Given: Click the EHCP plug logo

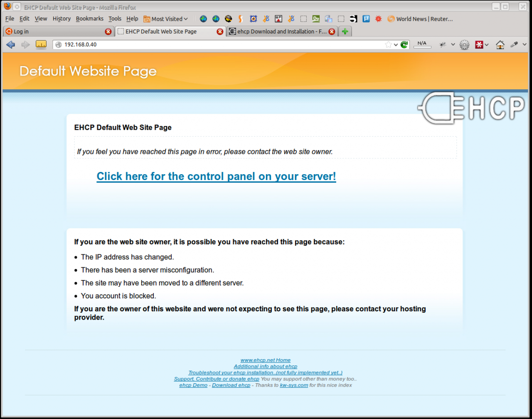Looking at the screenshot, I should (x=471, y=108).
